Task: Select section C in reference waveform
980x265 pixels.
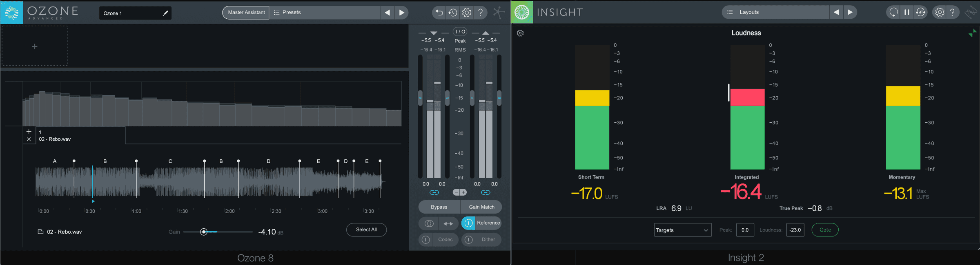Action: [170, 161]
